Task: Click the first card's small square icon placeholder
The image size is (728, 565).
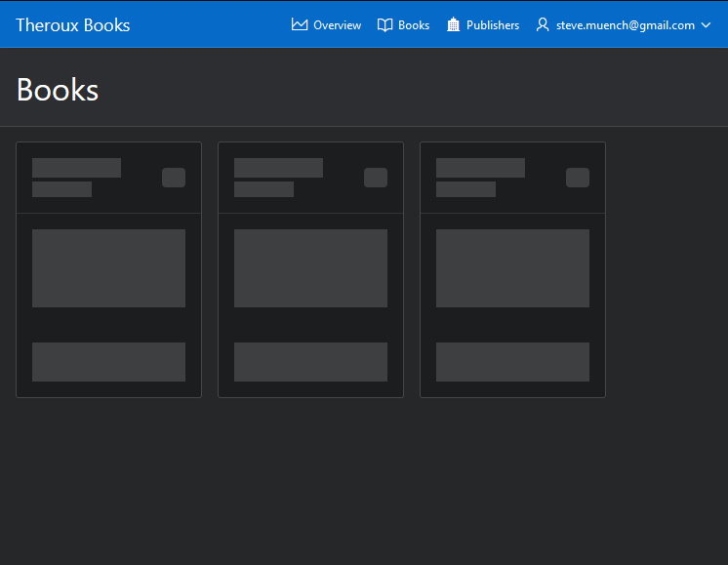Action: point(174,178)
